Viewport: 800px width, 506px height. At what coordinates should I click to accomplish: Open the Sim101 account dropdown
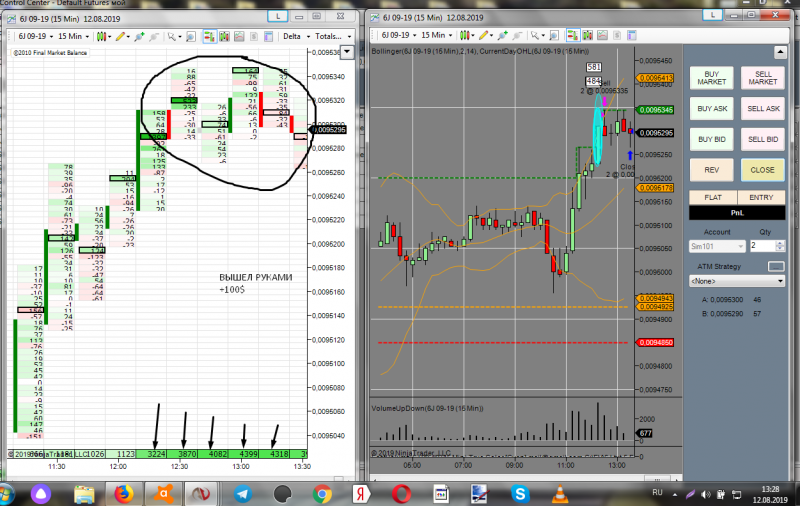[x=717, y=246]
